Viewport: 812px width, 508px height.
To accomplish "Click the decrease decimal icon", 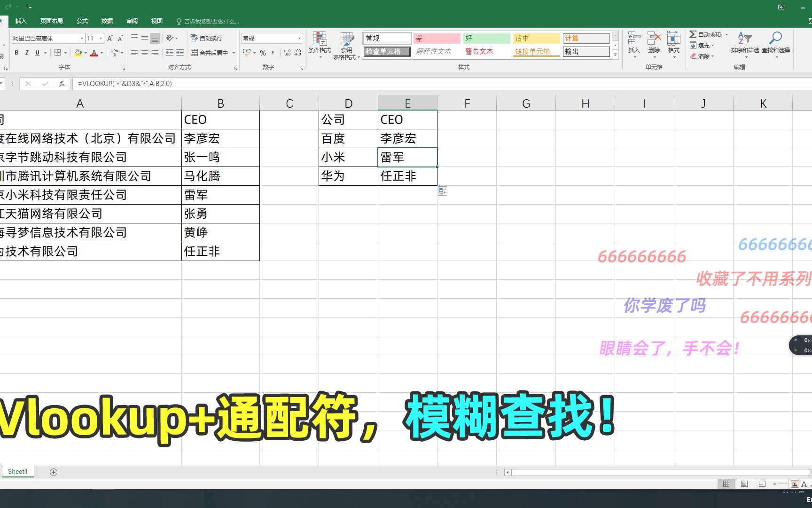I will tap(298, 53).
